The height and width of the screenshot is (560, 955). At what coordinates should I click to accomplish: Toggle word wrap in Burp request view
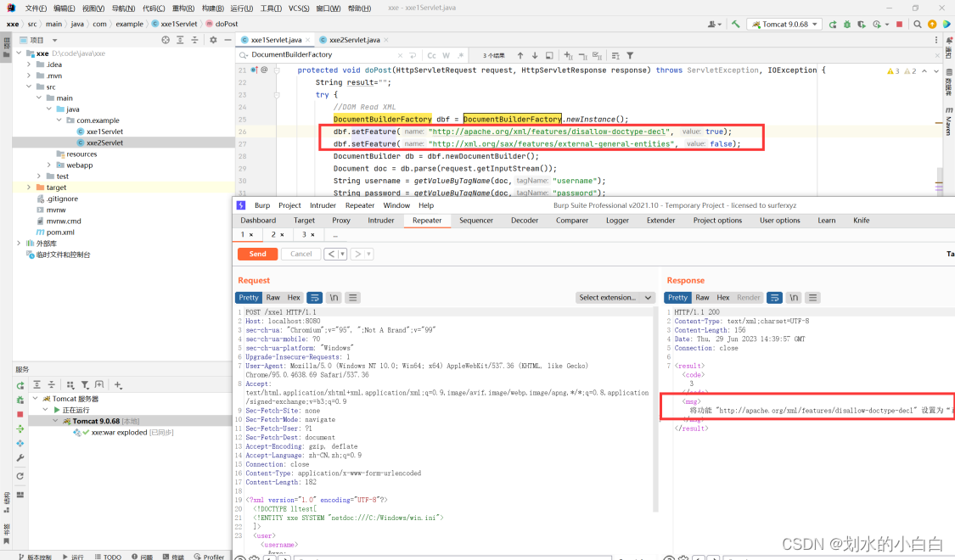(x=314, y=298)
